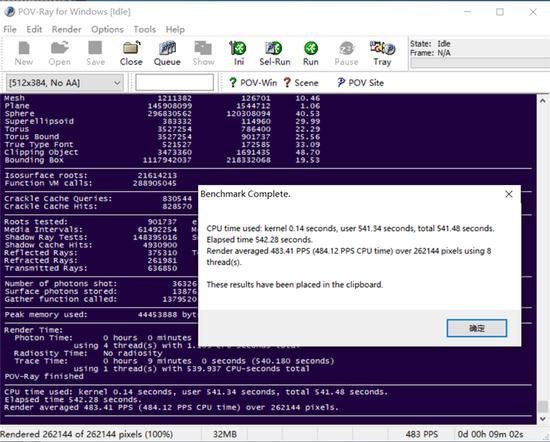This screenshot has height=442, width=550.
Task: Confirm the Benchmark Complete dialog button
Action: pos(477,328)
